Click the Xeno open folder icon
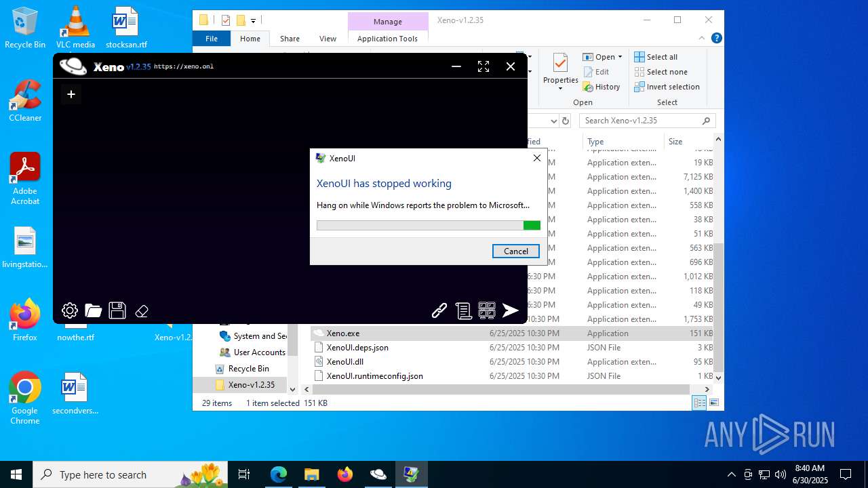 (94, 310)
